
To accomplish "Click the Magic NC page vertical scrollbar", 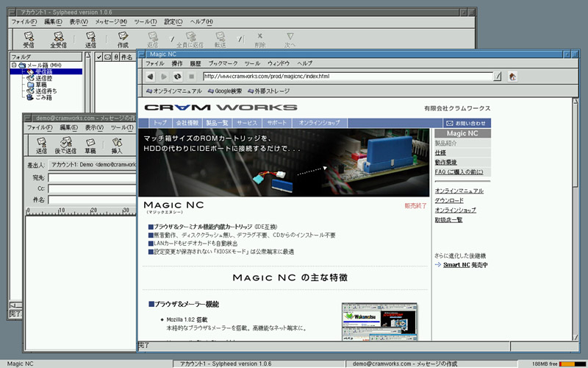I will click(576, 219).
